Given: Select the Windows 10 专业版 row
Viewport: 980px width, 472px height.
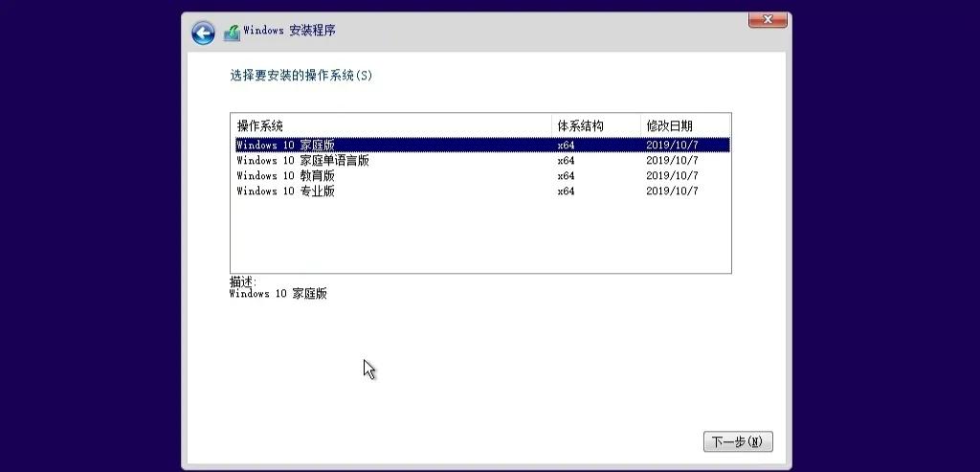Looking at the screenshot, I should pos(482,191).
